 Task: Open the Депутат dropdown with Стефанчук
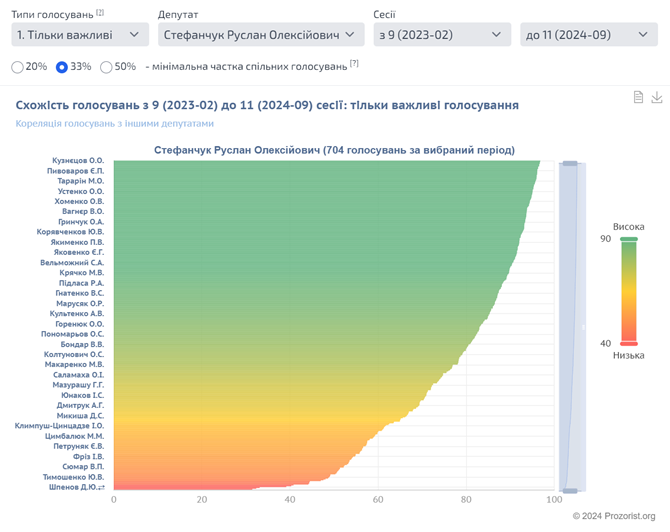pyautogui.click(x=261, y=35)
